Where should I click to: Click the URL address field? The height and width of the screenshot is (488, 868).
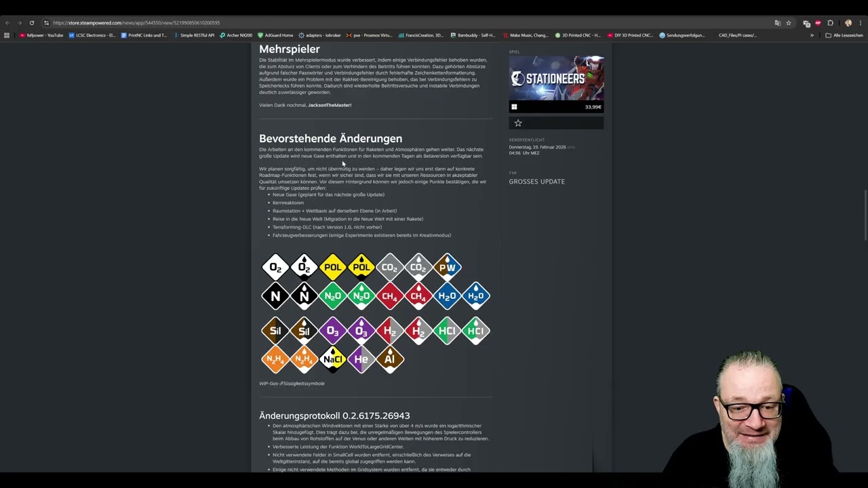tap(407, 22)
